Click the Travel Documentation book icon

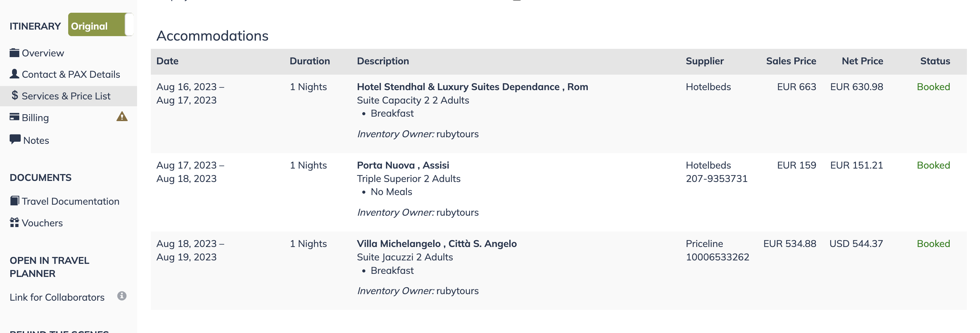click(x=14, y=201)
